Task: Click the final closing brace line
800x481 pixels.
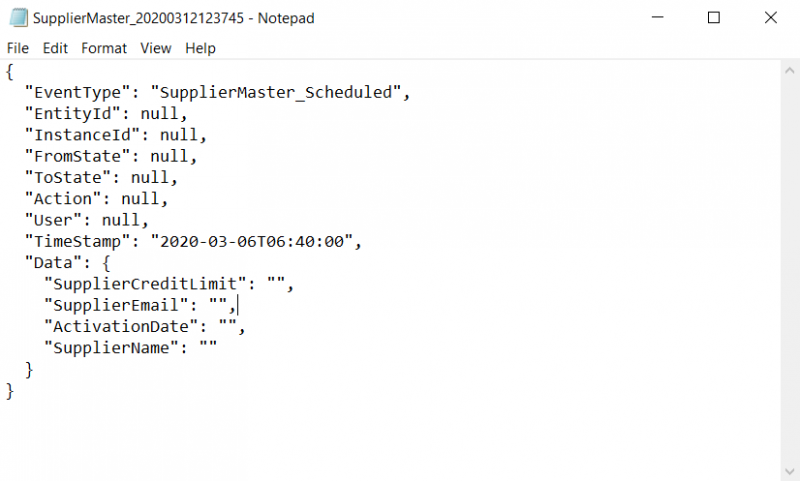Action: (x=10, y=391)
